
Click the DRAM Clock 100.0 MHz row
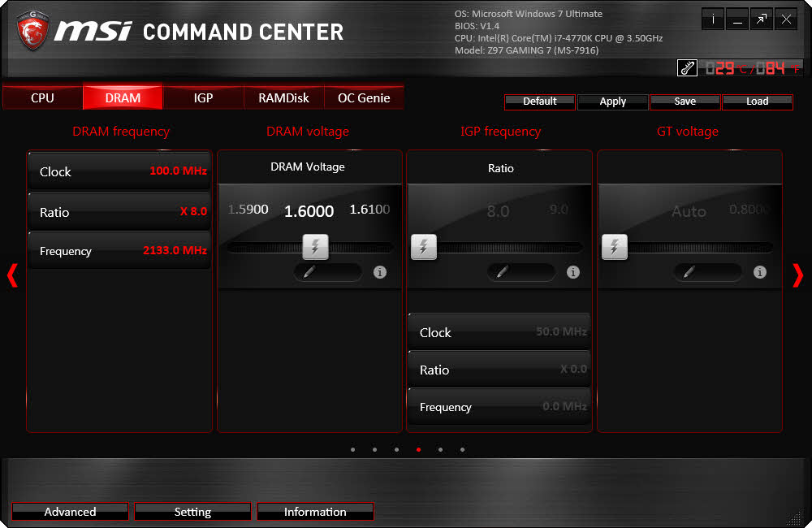tap(119, 171)
